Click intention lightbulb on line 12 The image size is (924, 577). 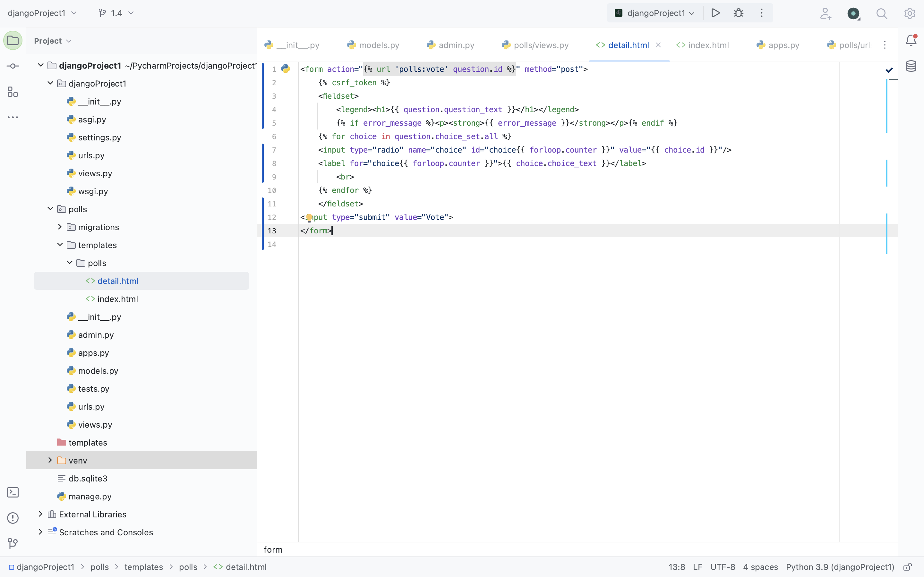(309, 218)
